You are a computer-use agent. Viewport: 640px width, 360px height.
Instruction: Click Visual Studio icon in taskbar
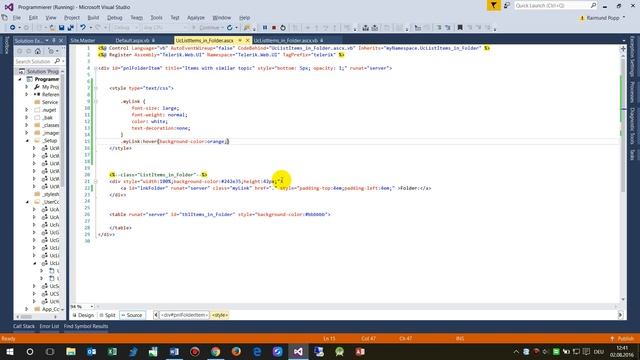pos(298,351)
